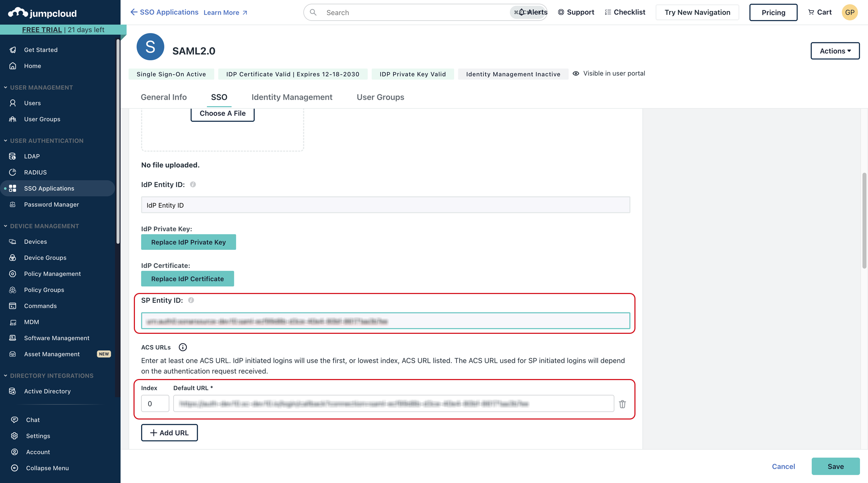Open Software Management icon

[x=13, y=338]
